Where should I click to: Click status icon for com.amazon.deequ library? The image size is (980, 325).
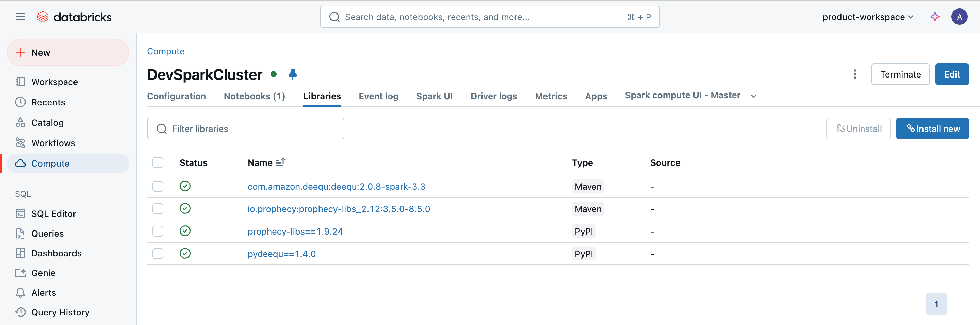[x=185, y=186]
